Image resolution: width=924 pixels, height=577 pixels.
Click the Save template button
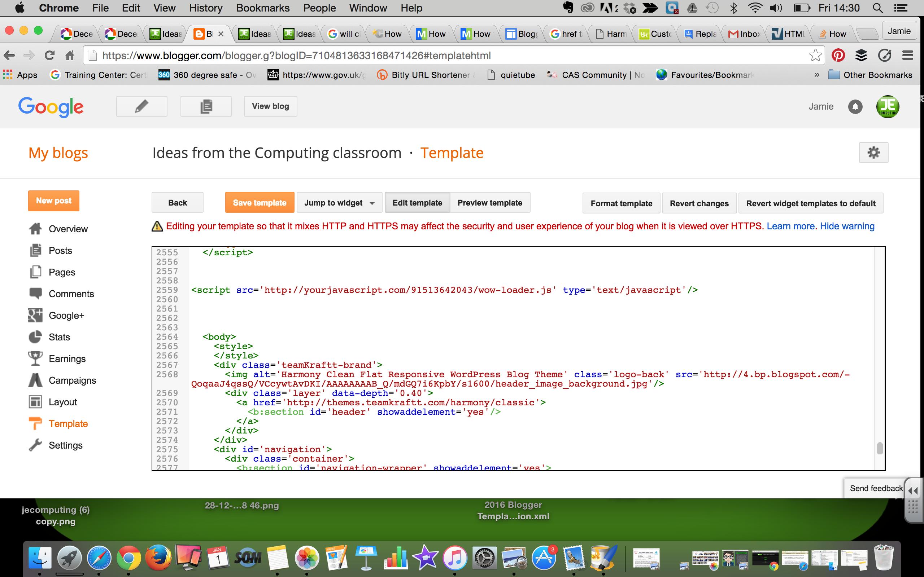click(x=259, y=202)
